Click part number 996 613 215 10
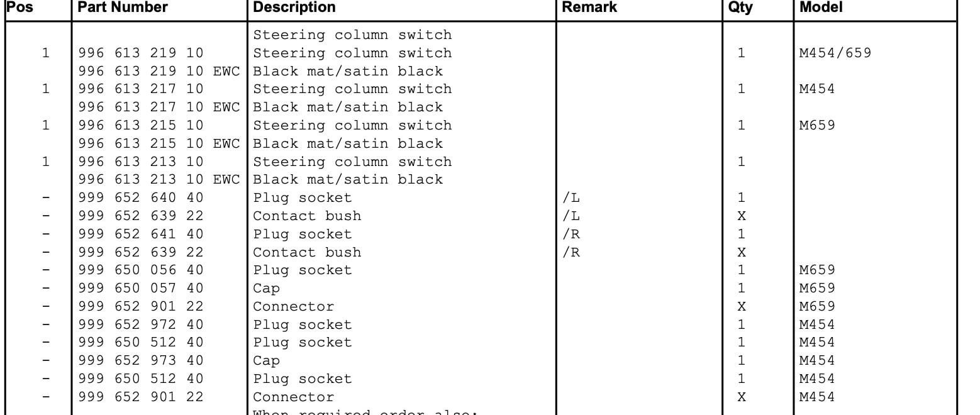 pos(141,125)
